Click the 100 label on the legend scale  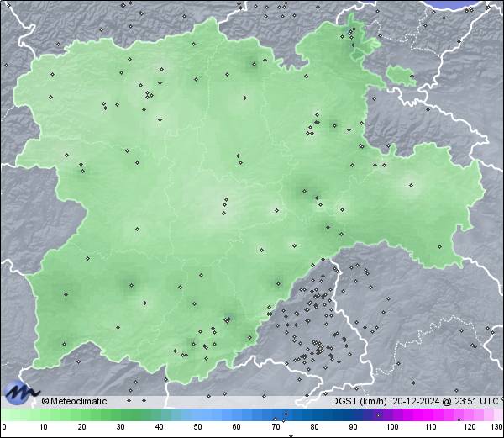coord(392,427)
